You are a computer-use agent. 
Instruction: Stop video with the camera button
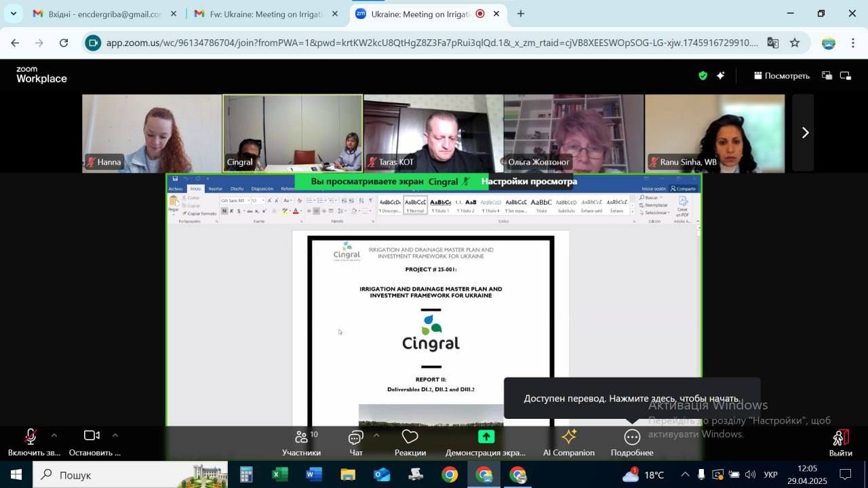[x=94, y=443]
